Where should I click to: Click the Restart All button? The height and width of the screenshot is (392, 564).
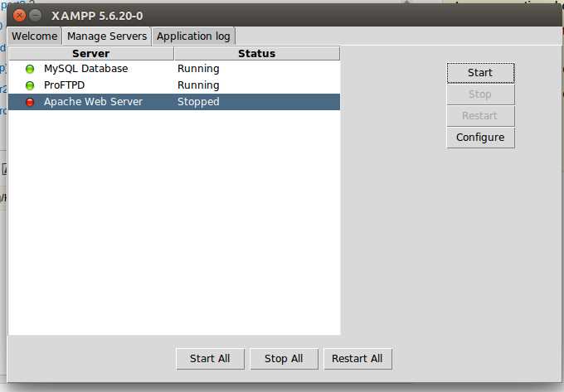click(357, 359)
